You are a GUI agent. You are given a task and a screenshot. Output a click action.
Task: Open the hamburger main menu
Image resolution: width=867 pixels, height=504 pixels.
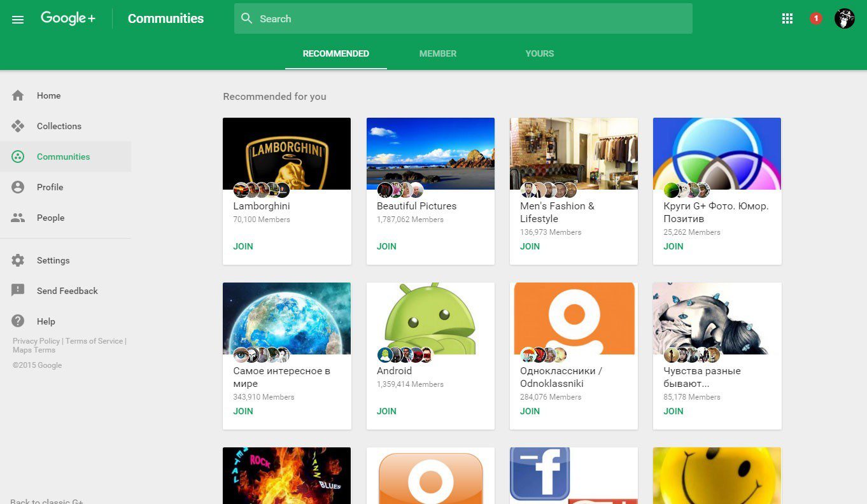18,19
